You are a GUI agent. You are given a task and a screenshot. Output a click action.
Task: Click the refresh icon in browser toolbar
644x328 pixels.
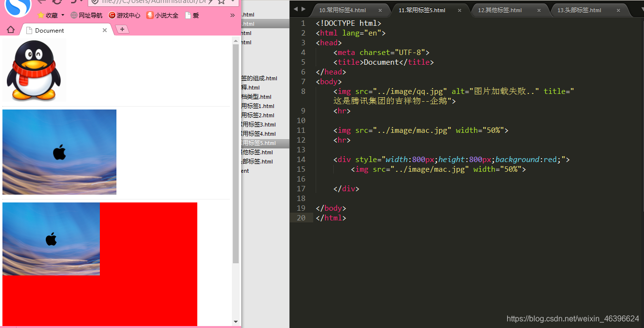[57, 2]
